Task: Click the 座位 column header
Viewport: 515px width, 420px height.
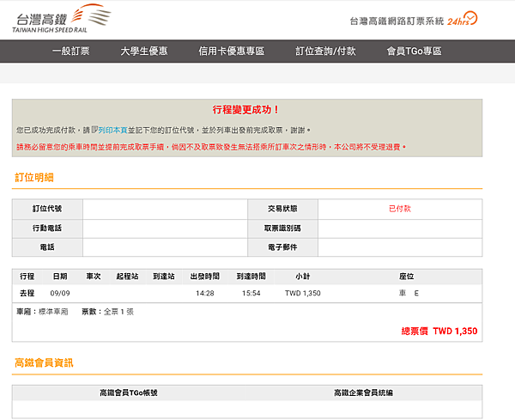Action: 407,277
